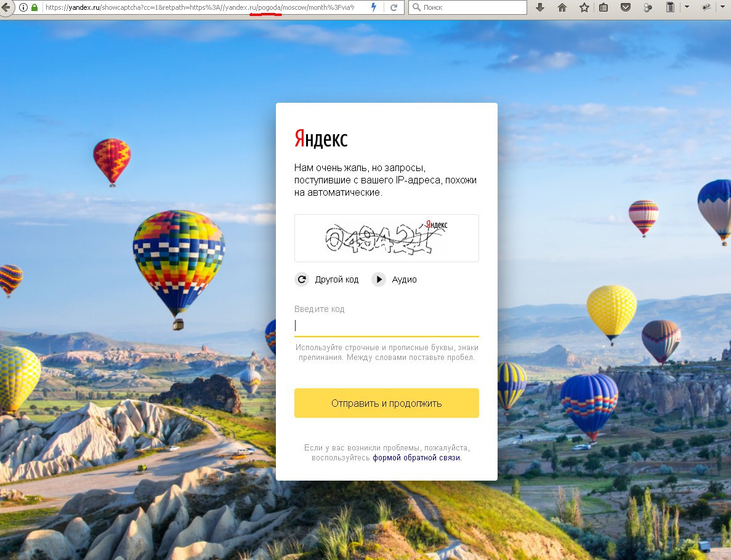Click the Яндекс logo on the captcha card
This screenshot has height=560, width=731.
pyautogui.click(x=321, y=138)
